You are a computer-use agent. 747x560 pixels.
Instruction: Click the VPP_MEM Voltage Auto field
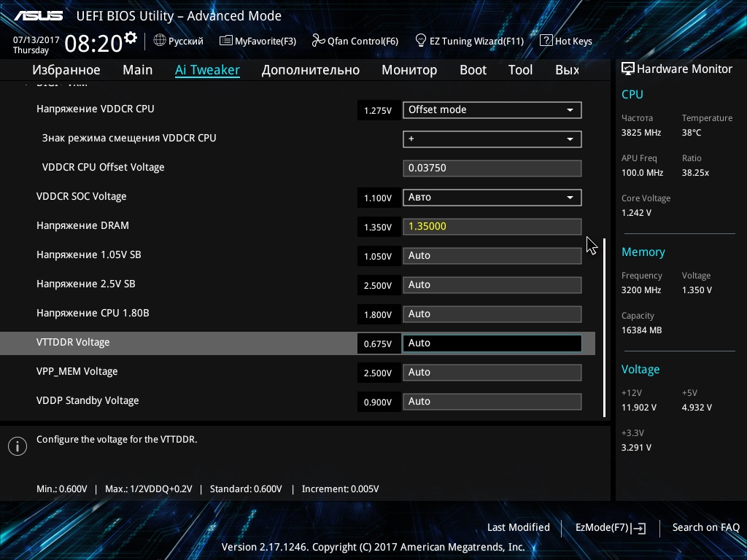point(492,373)
